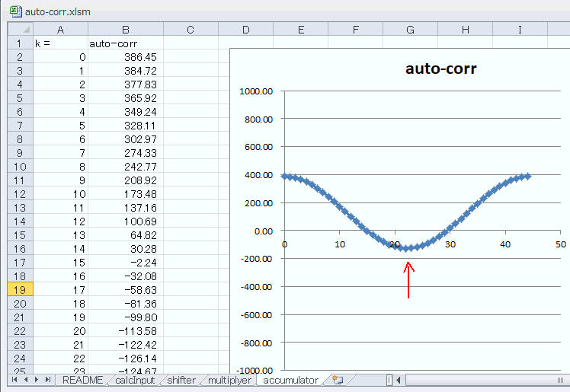
Task: Open the calcInput sheet tab
Action: click(135, 380)
